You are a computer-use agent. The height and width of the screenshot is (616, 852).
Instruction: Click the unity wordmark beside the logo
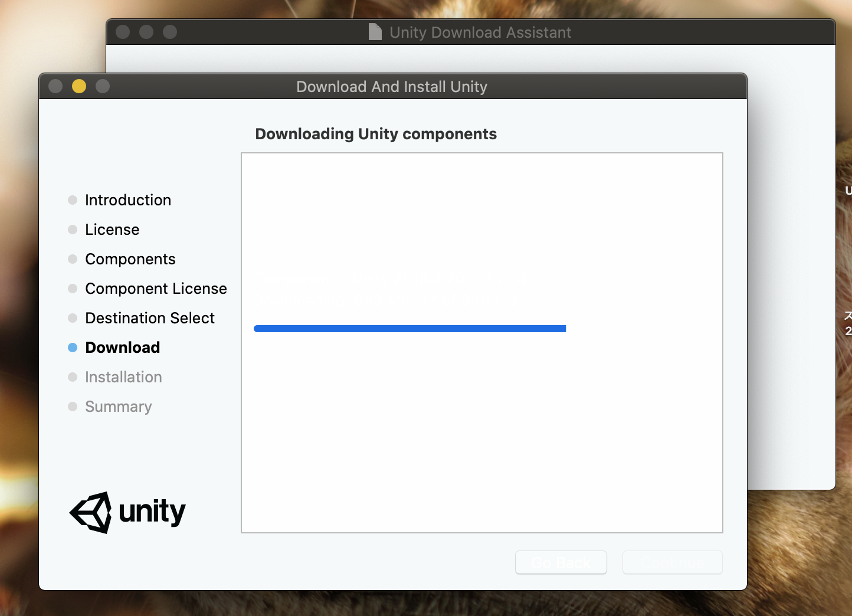(x=152, y=512)
